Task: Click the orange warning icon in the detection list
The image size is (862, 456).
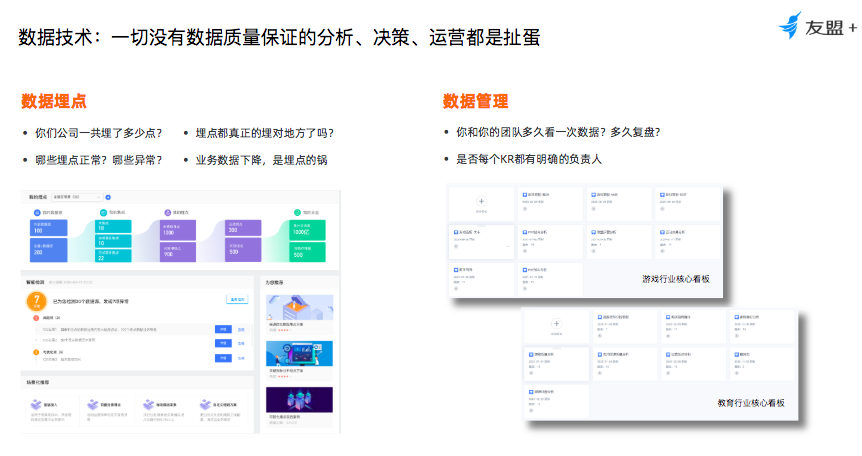Action: (x=36, y=352)
